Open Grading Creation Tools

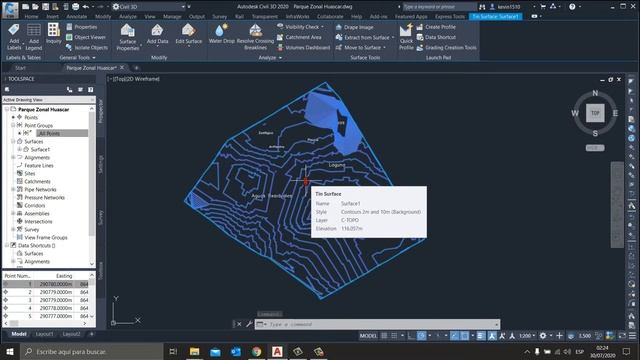click(447, 47)
